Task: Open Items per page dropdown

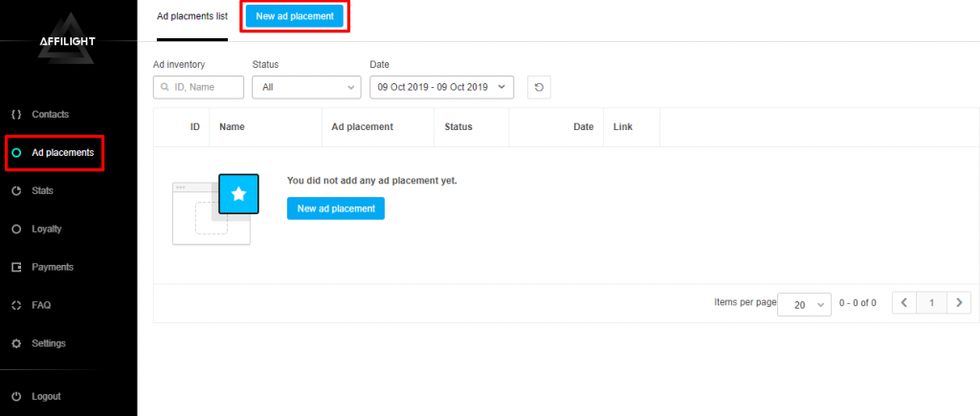Action: click(x=804, y=304)
